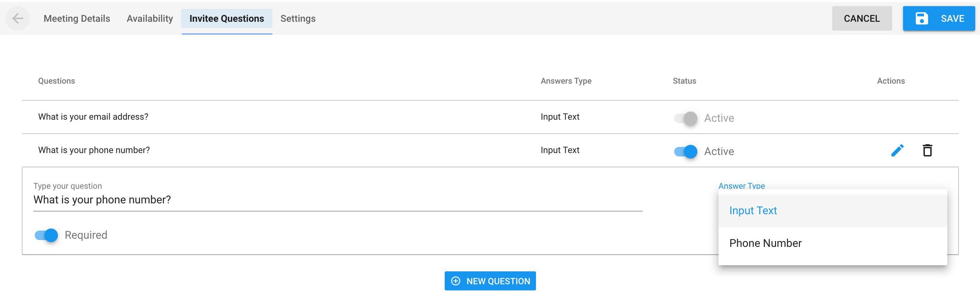This screenshot has height=304, width=980.
Task: Choose Input Text from Answer Type list
Action: (833, 210)
